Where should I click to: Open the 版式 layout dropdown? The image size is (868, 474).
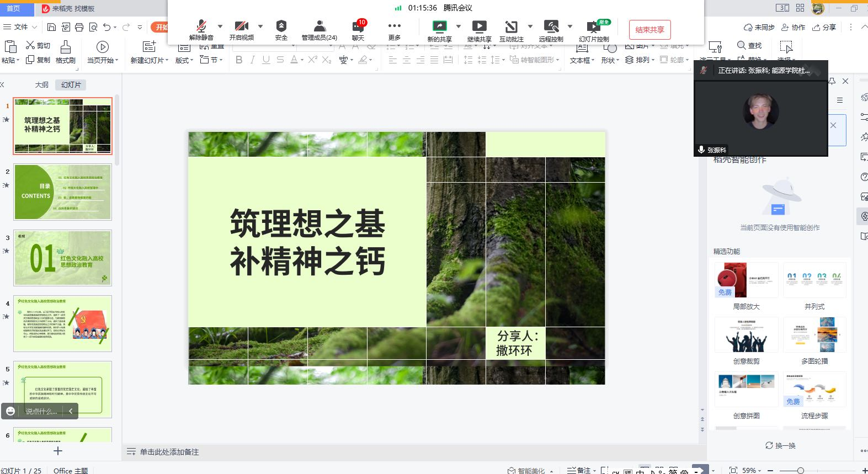pyautogui.click(x=184, y=60)
